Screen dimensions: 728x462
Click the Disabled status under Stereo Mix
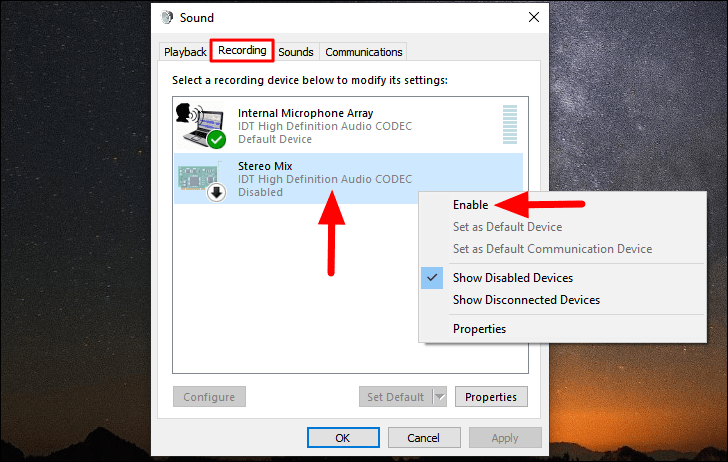pos(260,192)
